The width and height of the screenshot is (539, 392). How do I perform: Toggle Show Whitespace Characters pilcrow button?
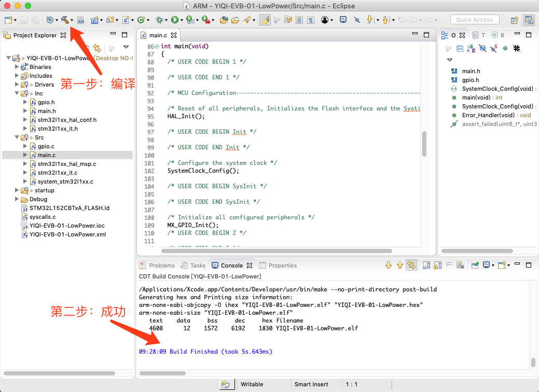click(x=311, y=20)
